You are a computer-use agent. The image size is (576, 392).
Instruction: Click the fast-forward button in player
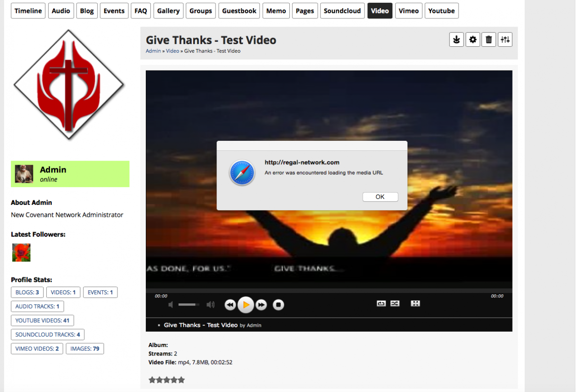261,305
